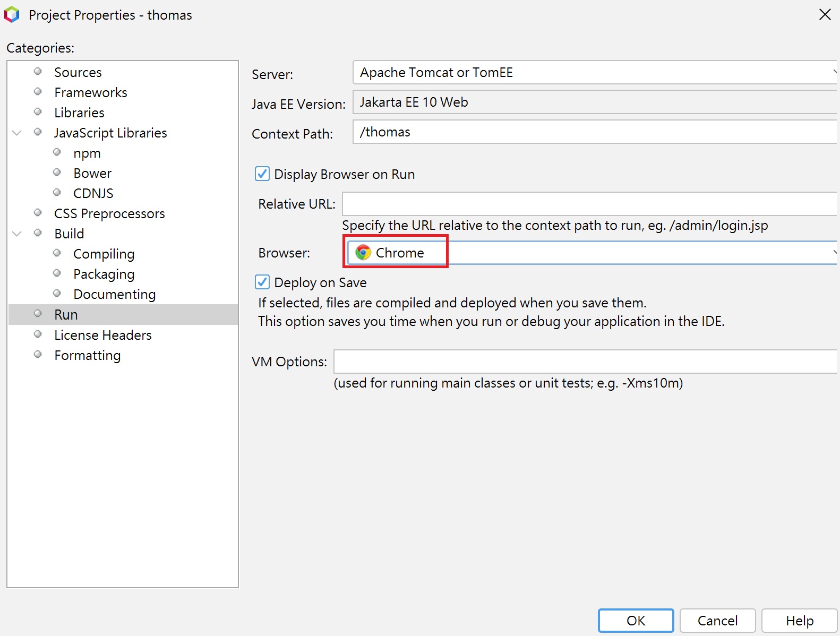
Task: Select the CDNJS subcategory
Action: tap(93, 193)
